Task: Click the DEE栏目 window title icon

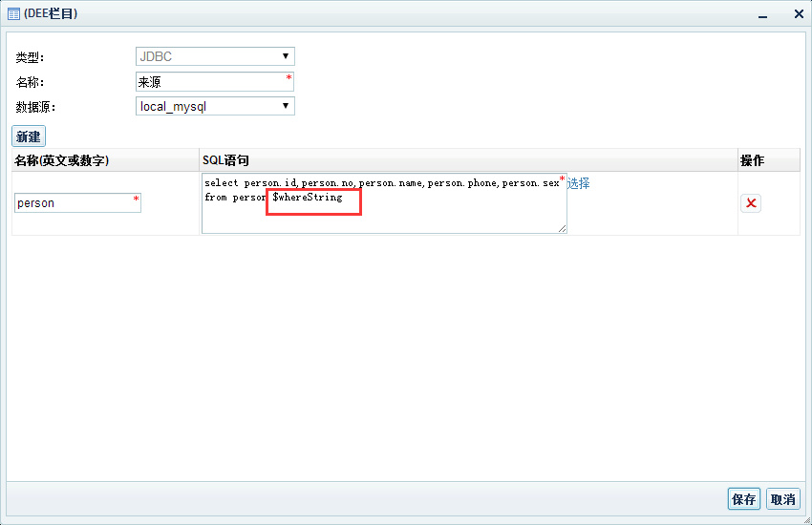Action: coord(13,14)
